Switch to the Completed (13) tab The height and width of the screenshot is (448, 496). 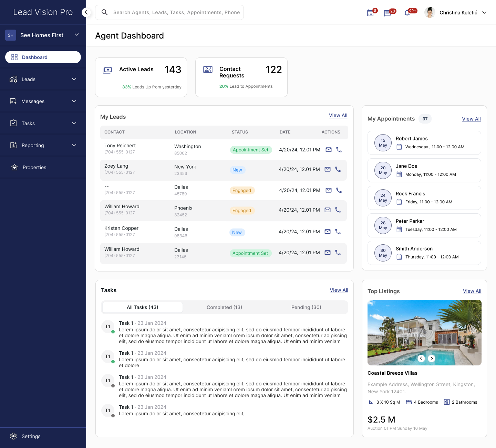(x=224, y=307)
